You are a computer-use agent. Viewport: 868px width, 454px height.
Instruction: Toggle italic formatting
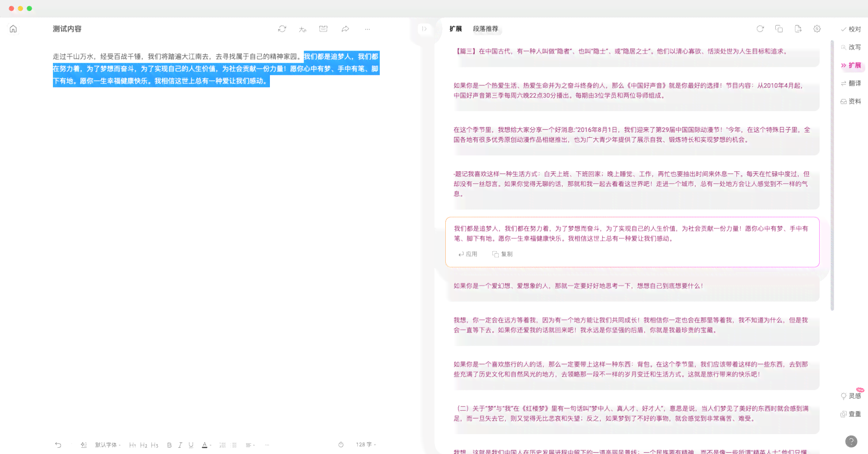[180, 445]
